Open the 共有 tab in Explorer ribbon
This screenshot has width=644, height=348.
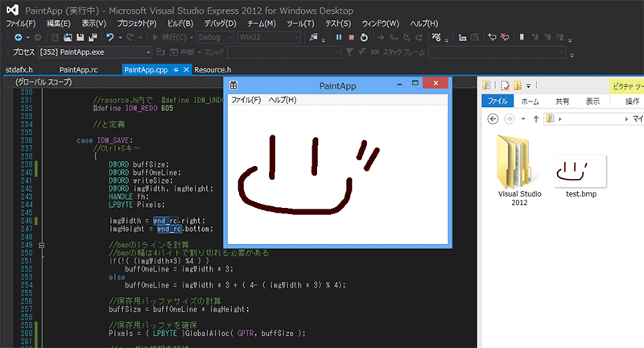click(x=562, y=101)
